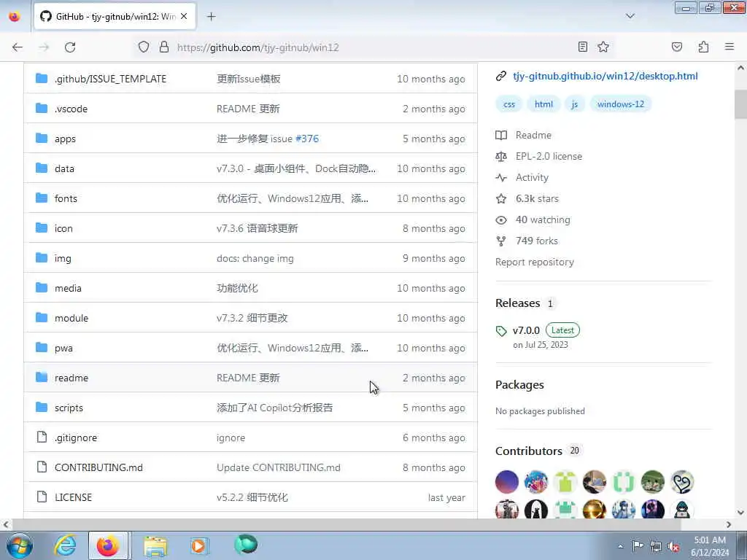Click the folder icon beside data
This screenshot has height=560, width=747.
pyautogui.click(x=42, y=168)
